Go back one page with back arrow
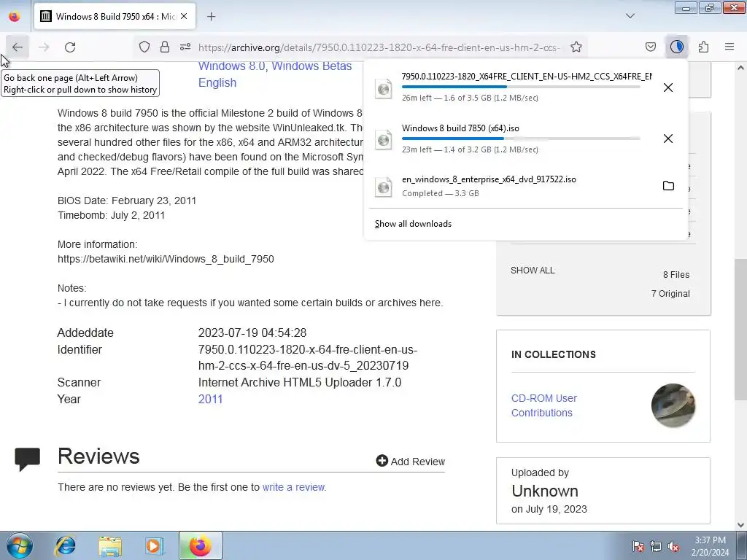The image size is (747, 560). click(x=18, y=47)
